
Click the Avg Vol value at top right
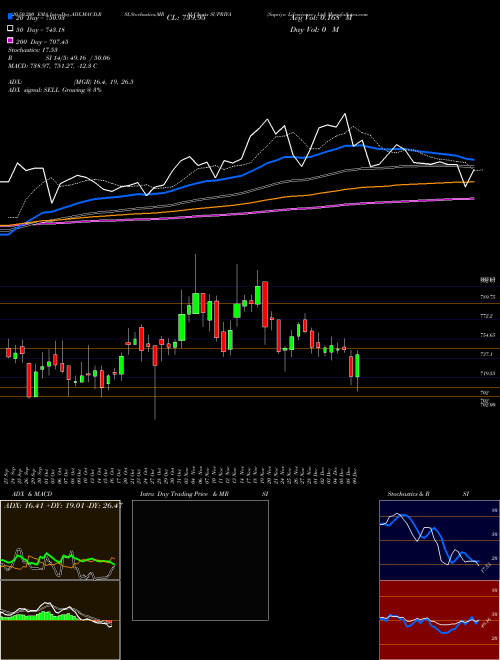click(x=321, y=18)
